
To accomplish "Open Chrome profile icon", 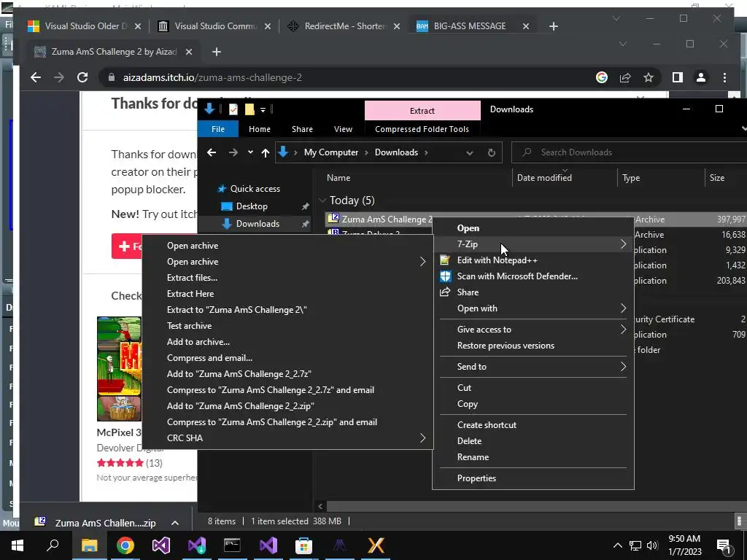I will point(701,77).
